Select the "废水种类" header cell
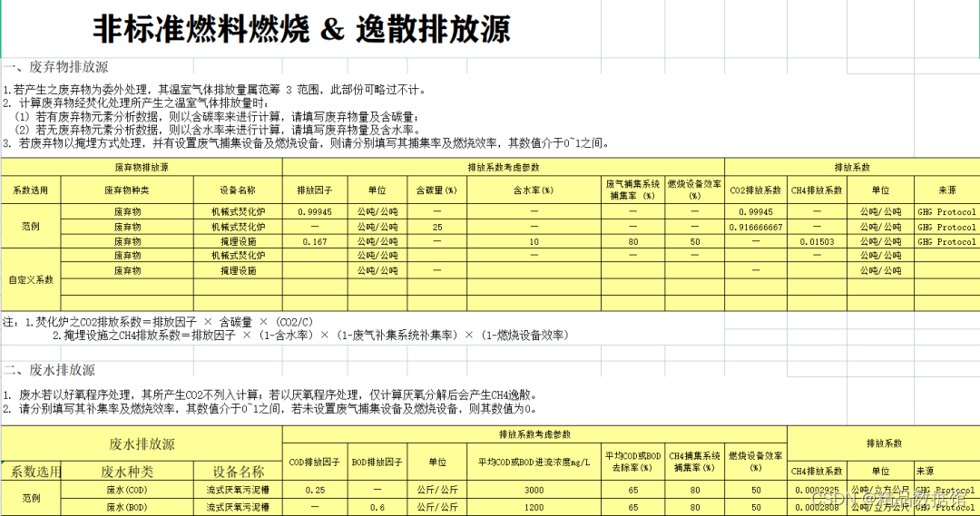The width and height of the screenshot is (980, 516). point(127,472)
